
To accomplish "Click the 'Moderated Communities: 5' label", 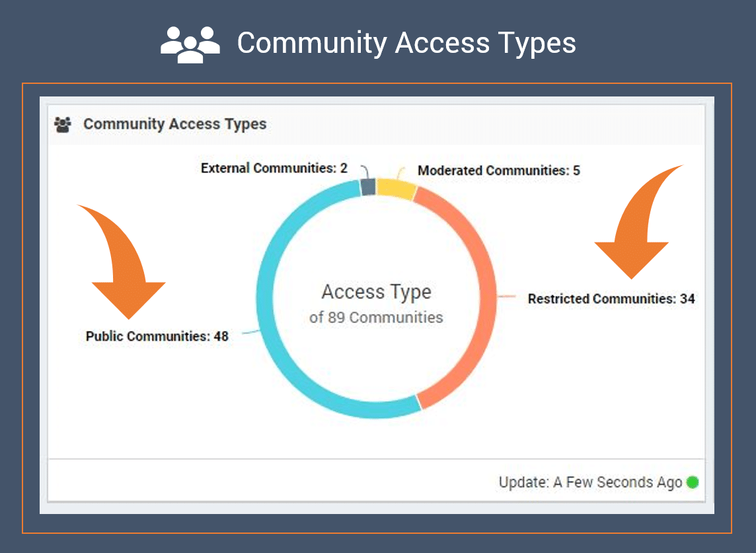I will click(499, 170).
